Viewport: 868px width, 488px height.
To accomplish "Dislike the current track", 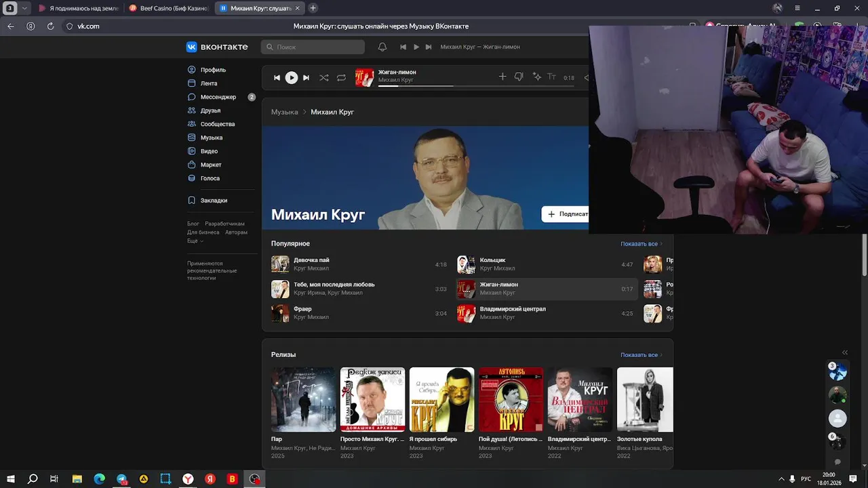I will click(519, 77).
